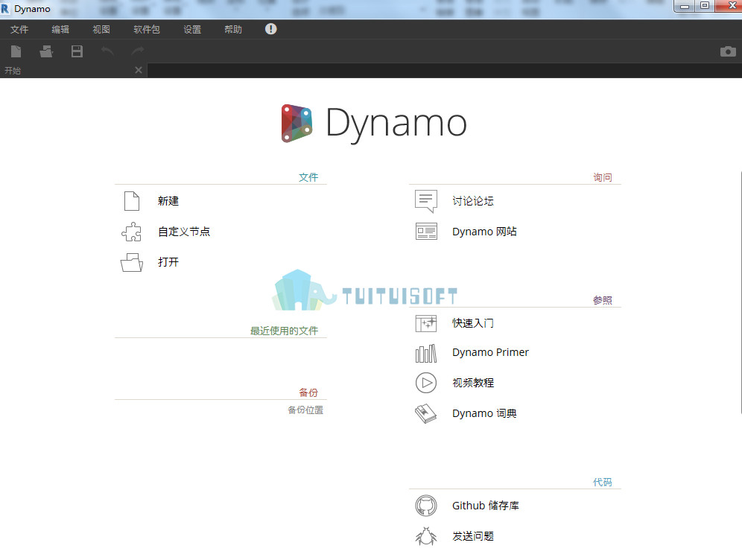The height and width of the screenshot is (560, 742).
Task: Click the quick start sparkle icon
Action: [426, 323]
